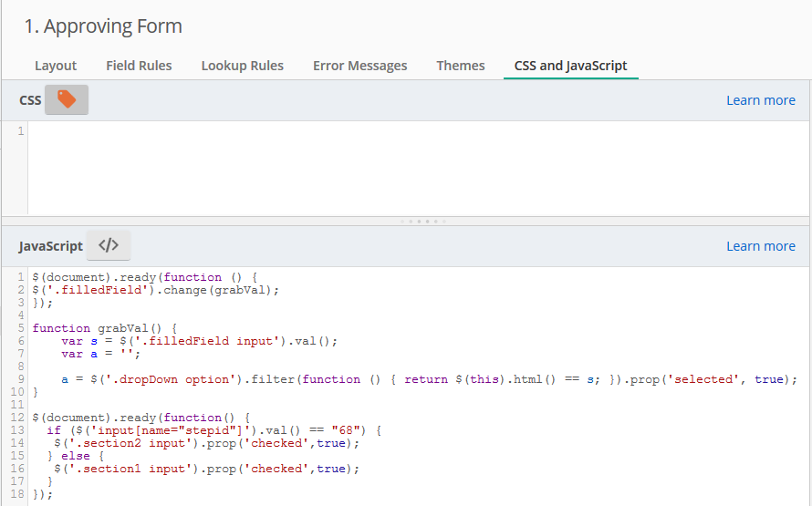This screenshot has width=812, height=506.
Task: Go to the Lookup Rules tab
Action: (x=242, y=66)
